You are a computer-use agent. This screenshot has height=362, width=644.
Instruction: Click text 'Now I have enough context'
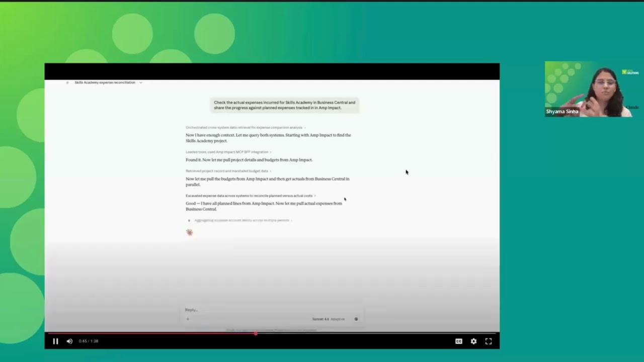point(268,138)
